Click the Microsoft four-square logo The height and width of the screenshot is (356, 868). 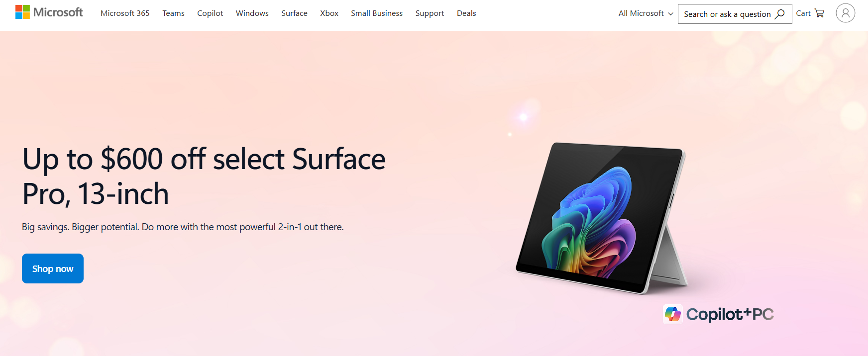click(22, 12)
